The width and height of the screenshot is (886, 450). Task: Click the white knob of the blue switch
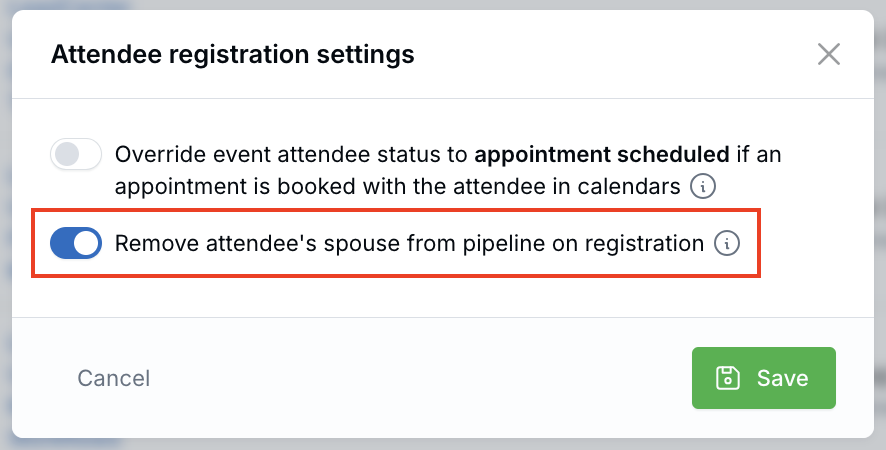coord(87,243)
